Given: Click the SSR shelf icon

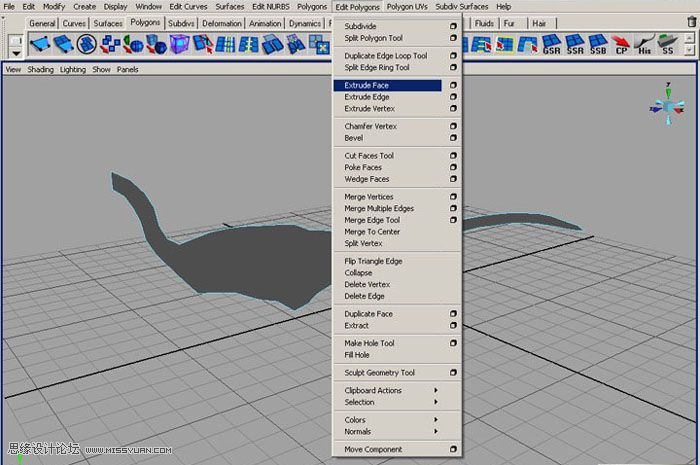Looking at the screenshot, I should coord(575,44).
